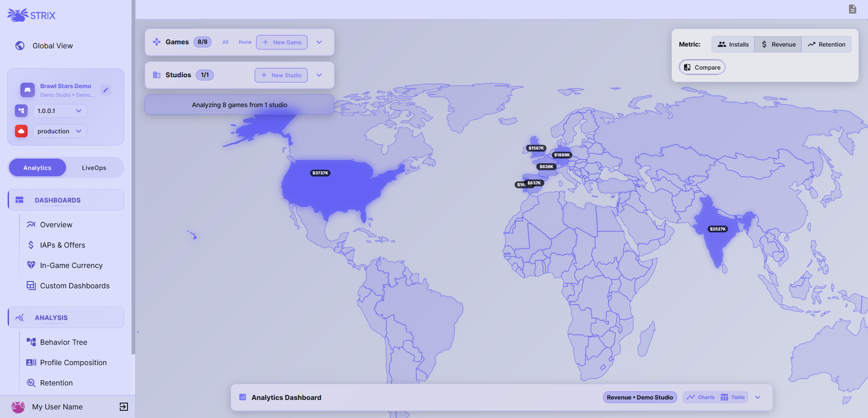Click the sidebar vertical scrollbar
This screenshot has height=418, width=868.
133,177
